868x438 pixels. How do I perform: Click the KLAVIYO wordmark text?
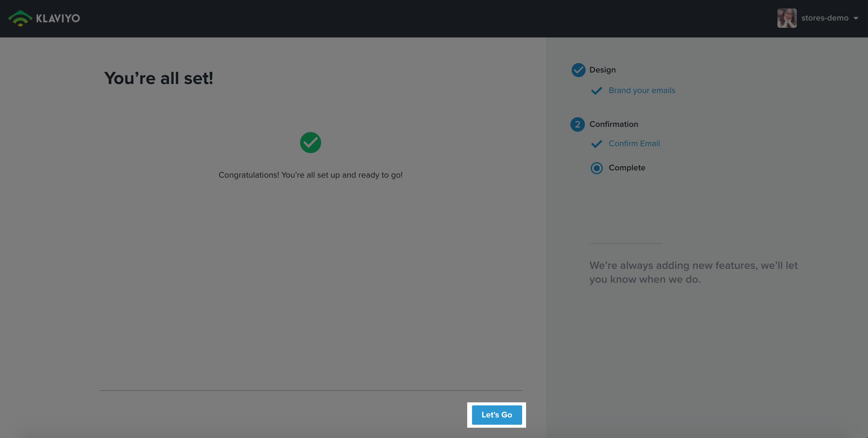58,18
